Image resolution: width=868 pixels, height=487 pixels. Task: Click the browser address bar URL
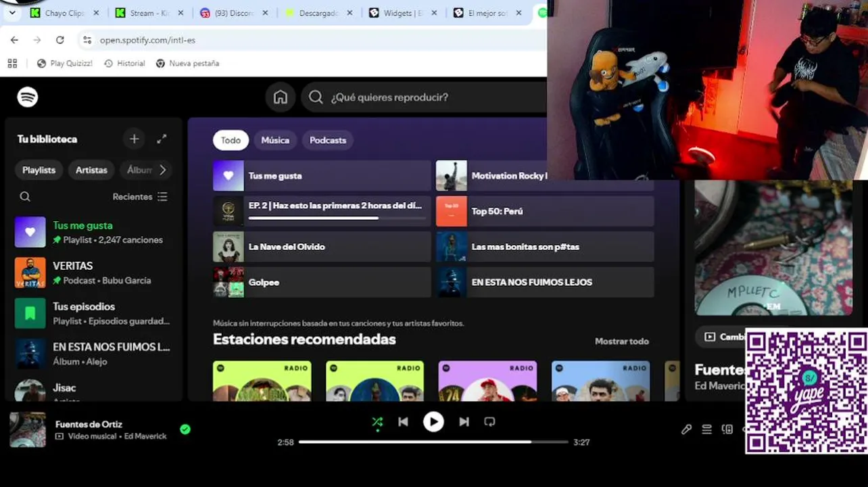(x=147, y=40)
